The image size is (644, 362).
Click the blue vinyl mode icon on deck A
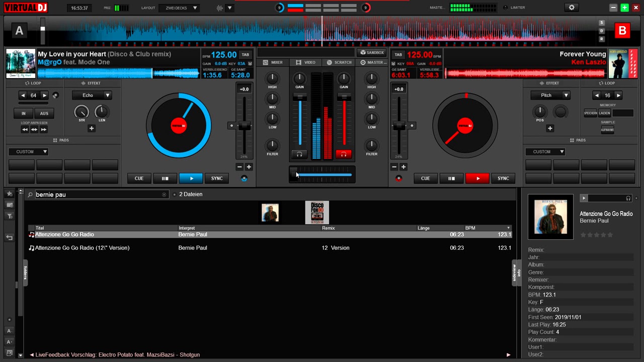[244, 178]
